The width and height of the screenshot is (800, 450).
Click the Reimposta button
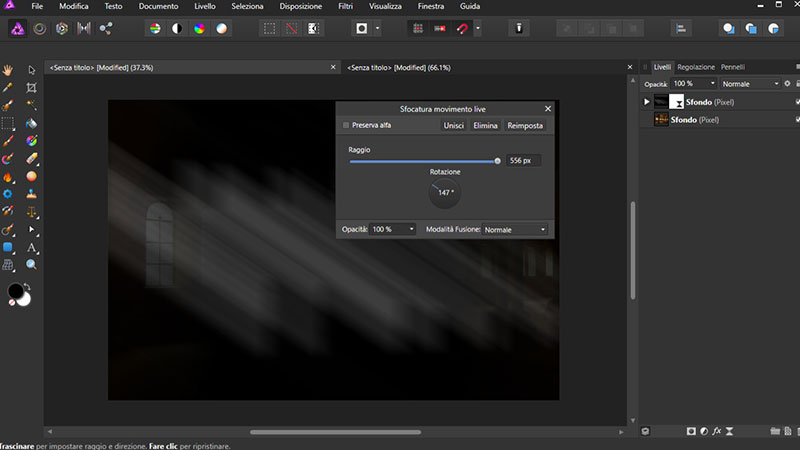(x=525, y=126)
